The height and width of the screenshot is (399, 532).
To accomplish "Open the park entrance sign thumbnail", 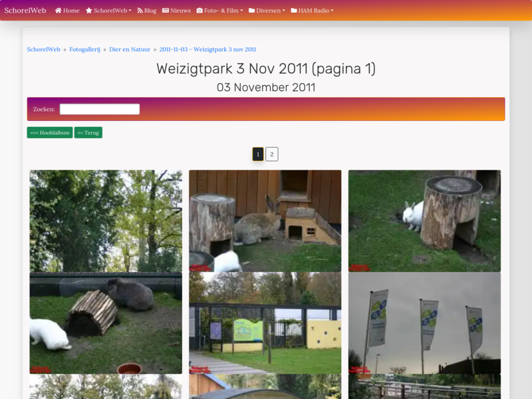I will 265,323.
